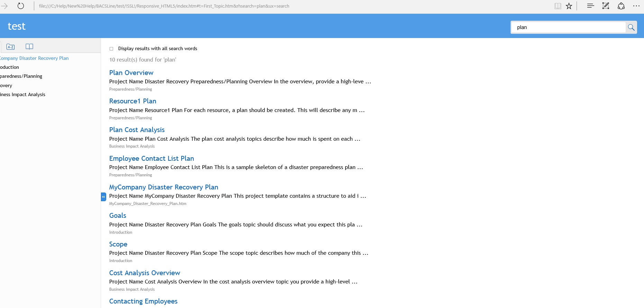The image size is (644, 308).
Task: Open the Plan Cost Analysis result
Action: [x=137, y=130]
